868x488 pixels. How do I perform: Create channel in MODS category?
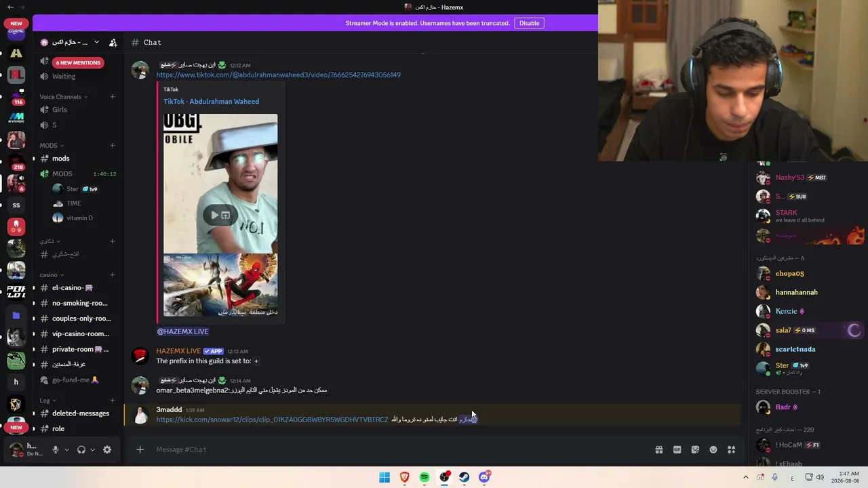[113, 145]
